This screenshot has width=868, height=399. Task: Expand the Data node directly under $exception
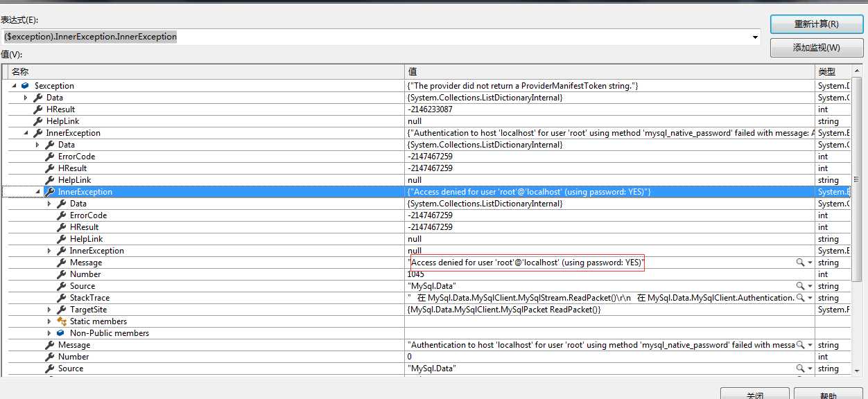(x=26, y=98)
